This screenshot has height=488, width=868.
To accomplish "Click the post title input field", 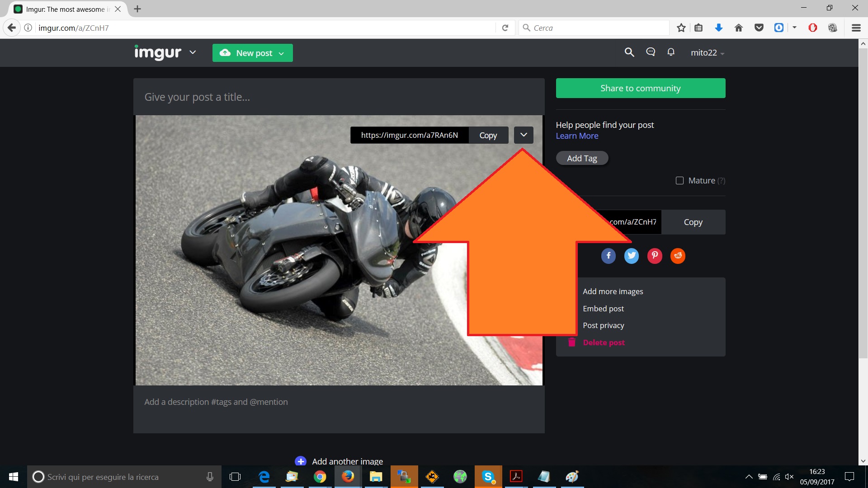I will [339, 97].
